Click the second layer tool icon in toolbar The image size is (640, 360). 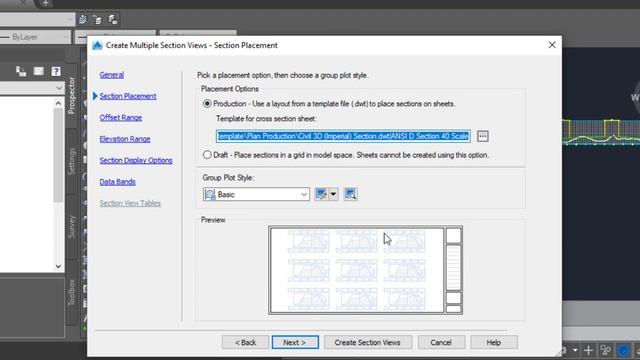[x=98, y=19]
